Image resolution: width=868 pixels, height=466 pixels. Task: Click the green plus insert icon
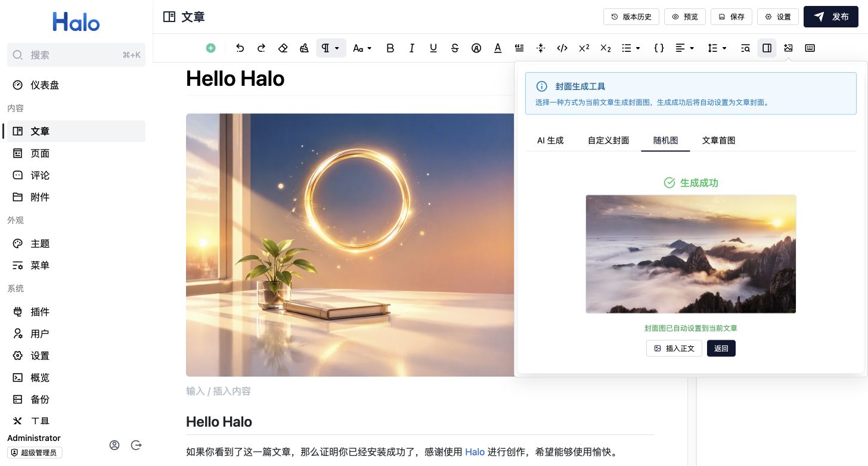pyautogui.click(x=210, y=48)
